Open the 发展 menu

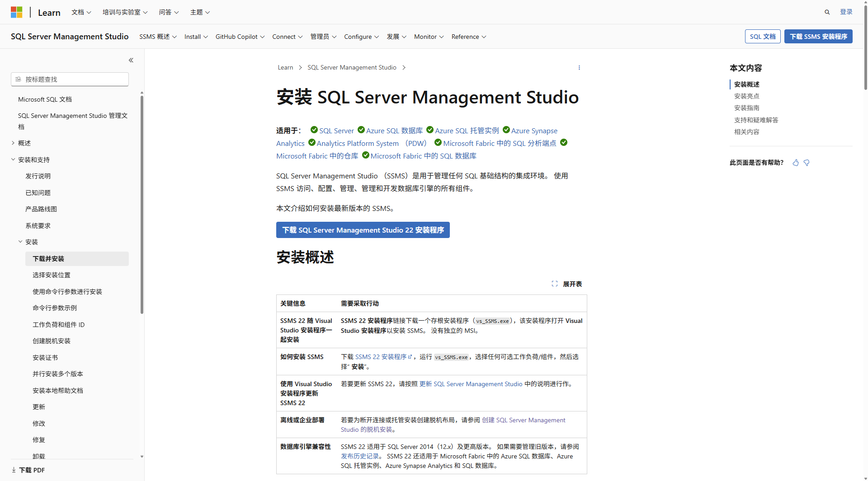(396, 37)
